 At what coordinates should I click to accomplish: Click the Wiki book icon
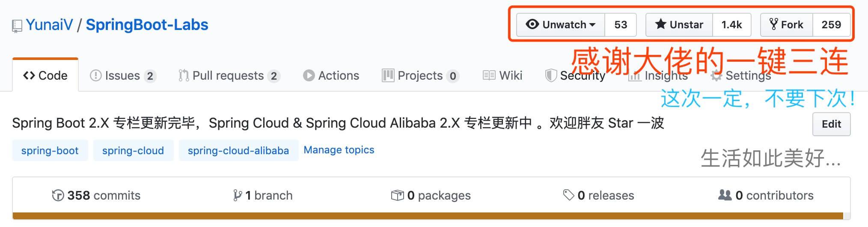click(489, 76)
